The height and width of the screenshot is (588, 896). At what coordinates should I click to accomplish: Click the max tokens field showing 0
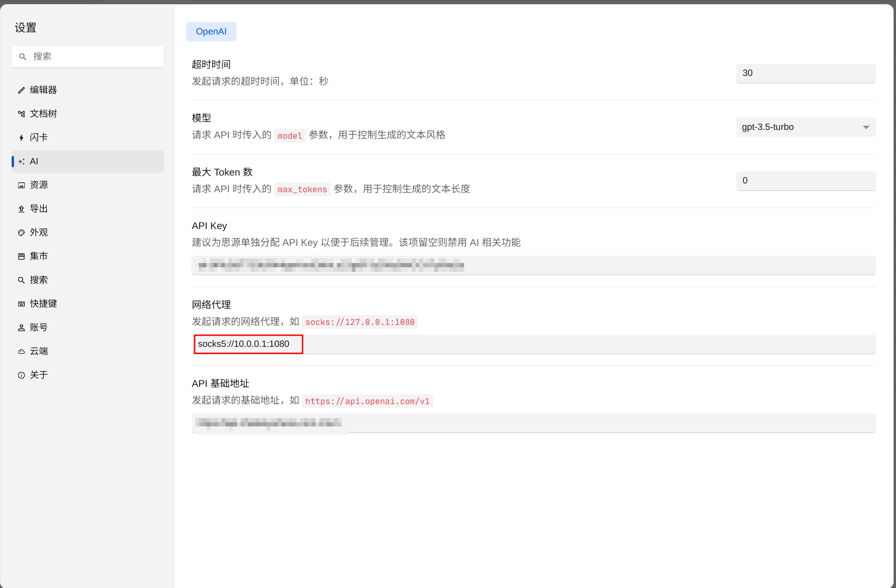pyautogui.click(x=805, y=181)
